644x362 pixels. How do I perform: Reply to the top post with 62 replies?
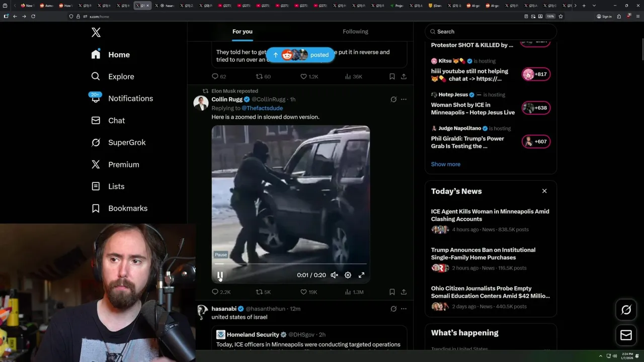coord(219,76)
